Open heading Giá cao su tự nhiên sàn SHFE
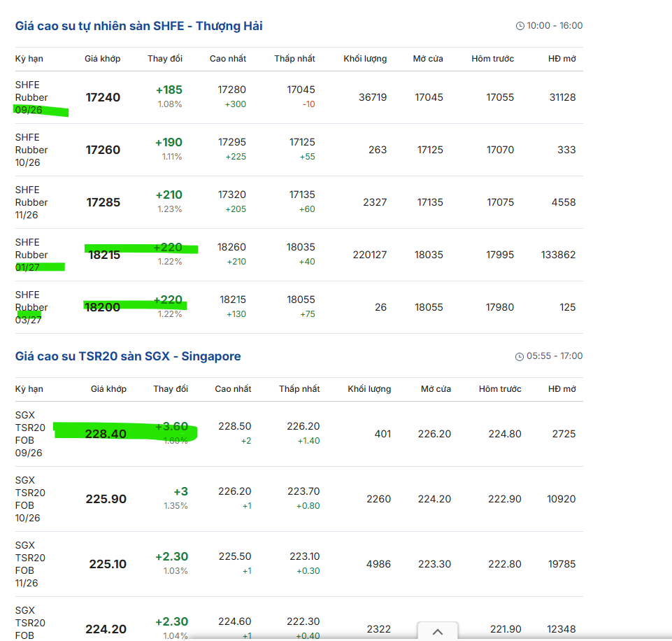 (139, 26)
